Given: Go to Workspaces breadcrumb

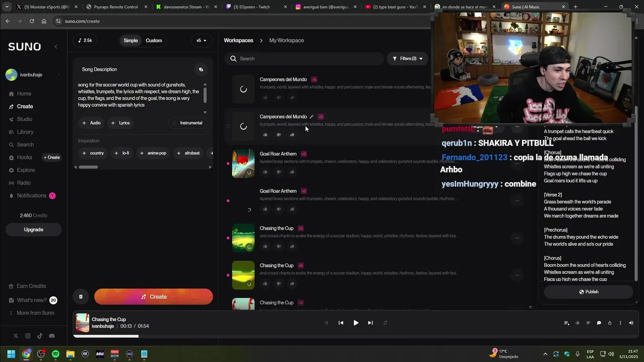Looking at the screenshot, I should click(238, 40).
